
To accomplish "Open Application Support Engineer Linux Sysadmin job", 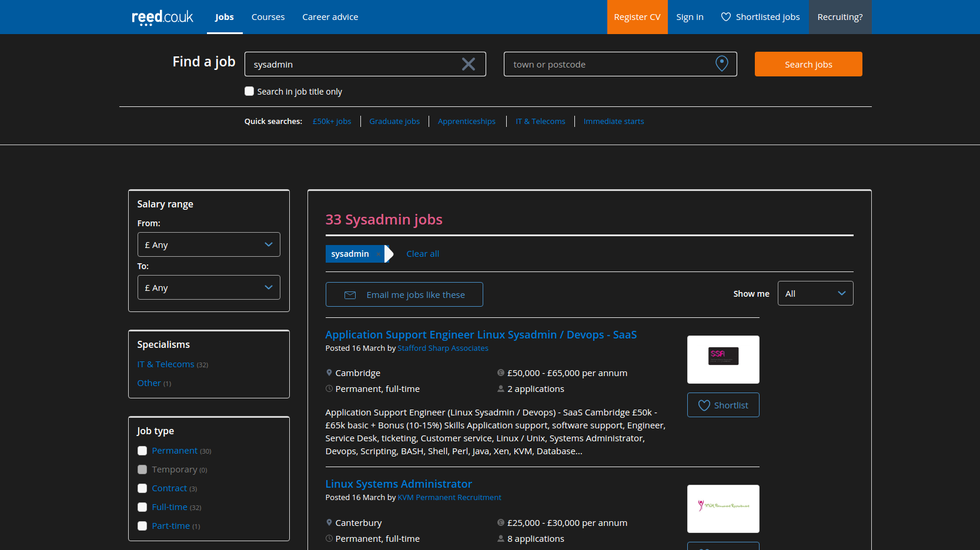I will click(481, 335).
